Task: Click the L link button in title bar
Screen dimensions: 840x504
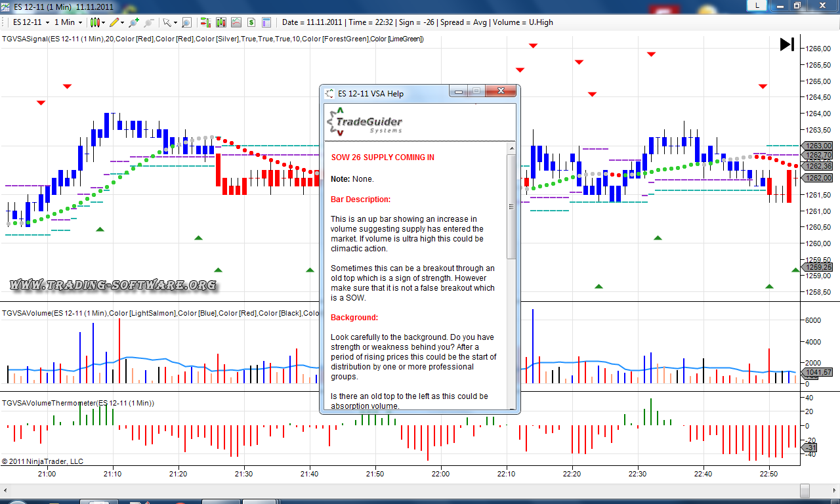Action: (x=758, y=5)
